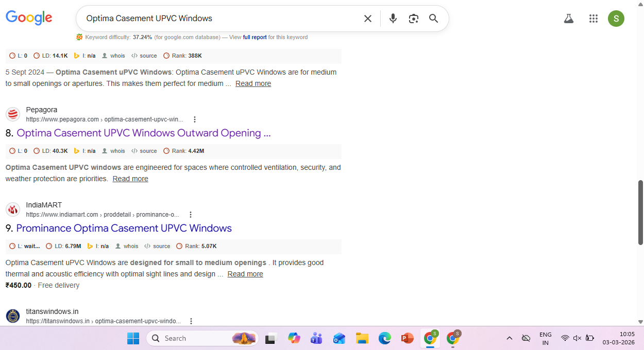Click source in Pepagora SEO bar
Screen dimensions: 644x350
pos(144,151)
